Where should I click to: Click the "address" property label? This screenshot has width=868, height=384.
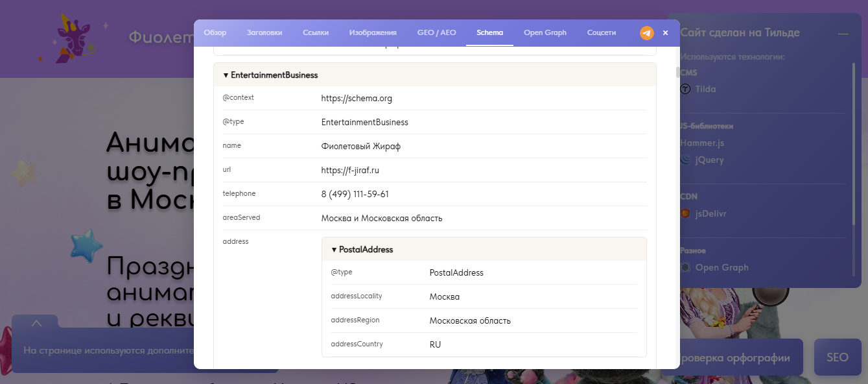[x=235, y=241]
